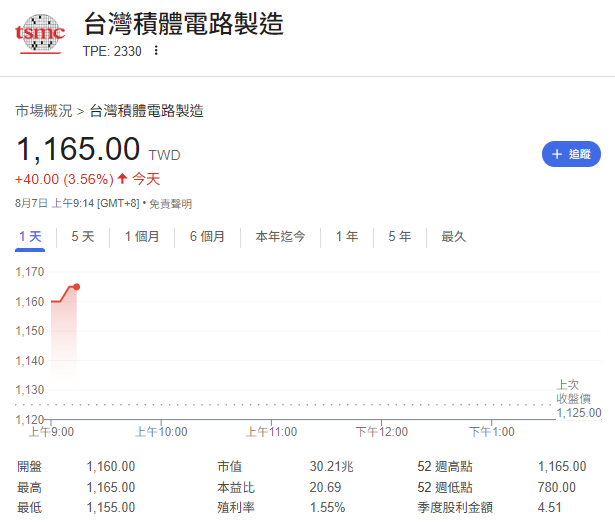Click the 開盤 value 1,160.00
Screen dimensions: 615x526
coord(111,466)
